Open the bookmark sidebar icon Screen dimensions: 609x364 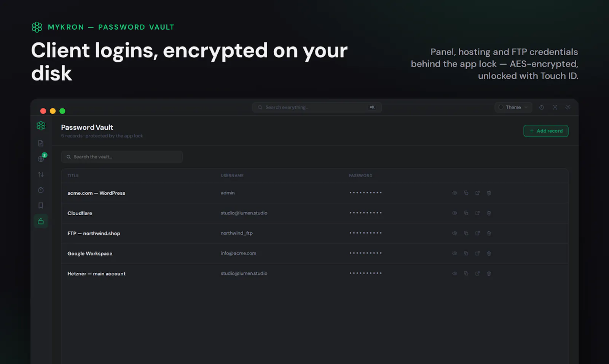point(41,205)
